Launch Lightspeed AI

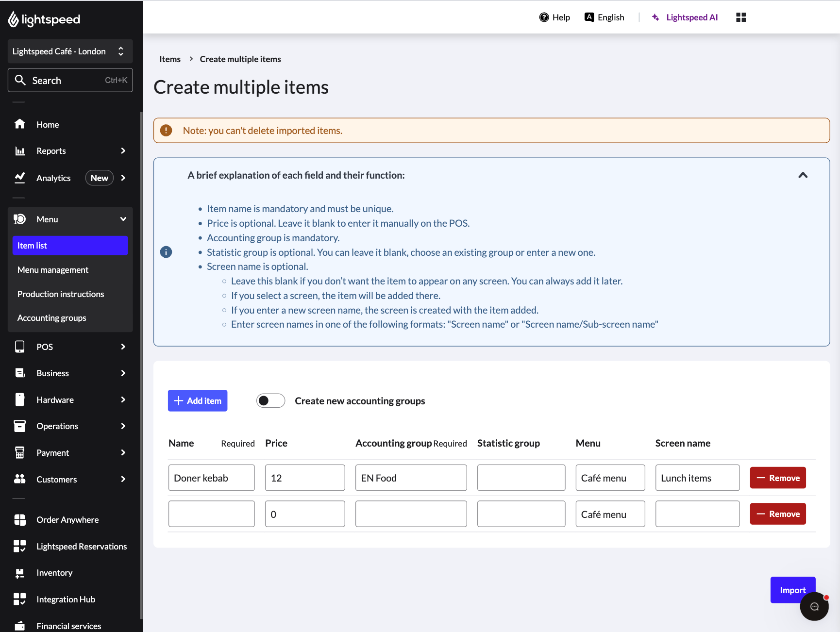coord(685,17)
